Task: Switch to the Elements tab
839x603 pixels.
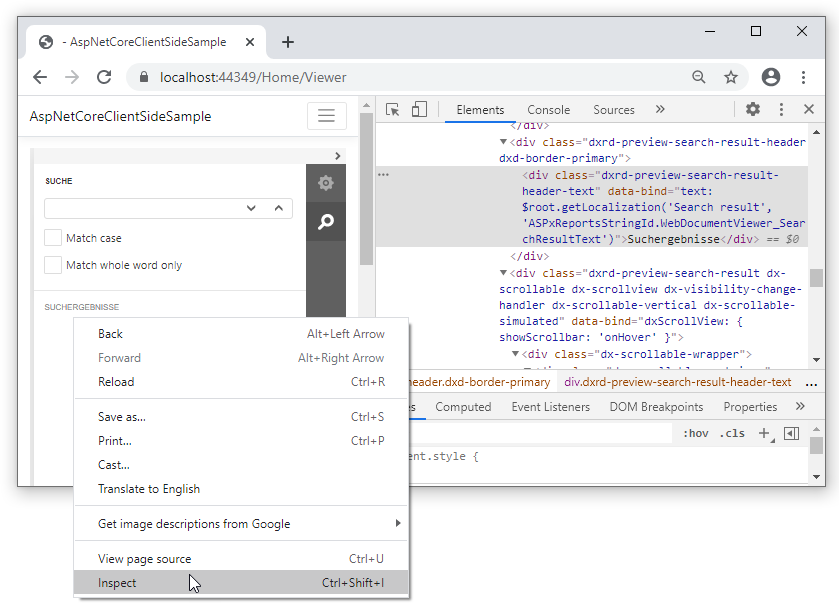Action: pyautogui.click(x=480, y=110)
